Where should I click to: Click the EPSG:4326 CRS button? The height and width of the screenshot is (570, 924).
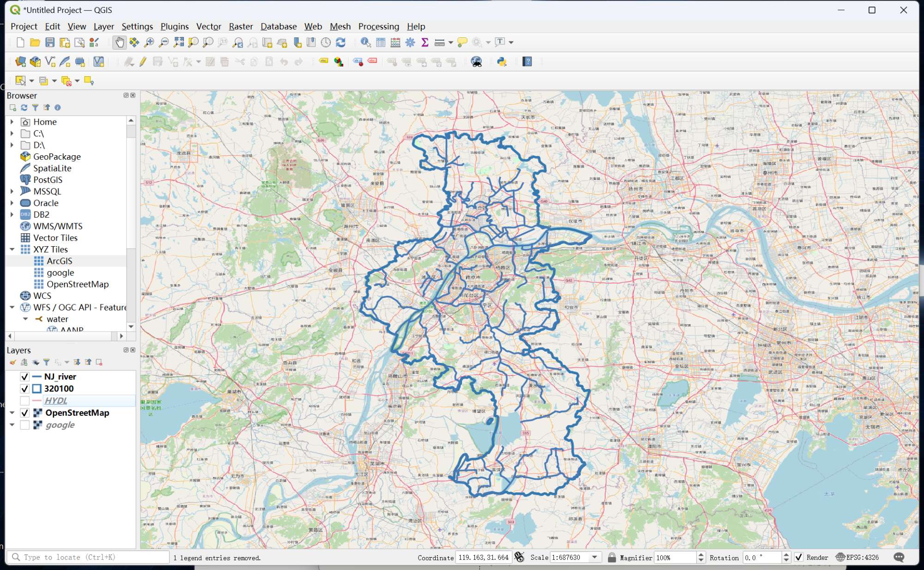tap(857, 557)
